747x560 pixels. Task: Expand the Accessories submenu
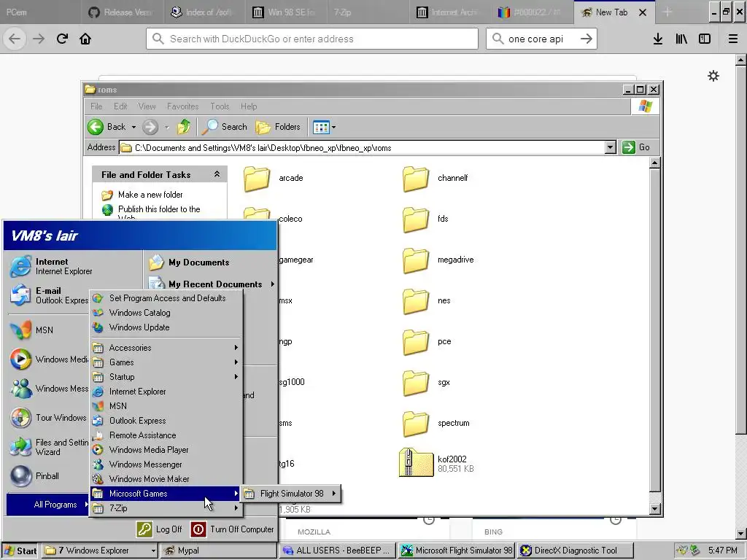(166, 348)
